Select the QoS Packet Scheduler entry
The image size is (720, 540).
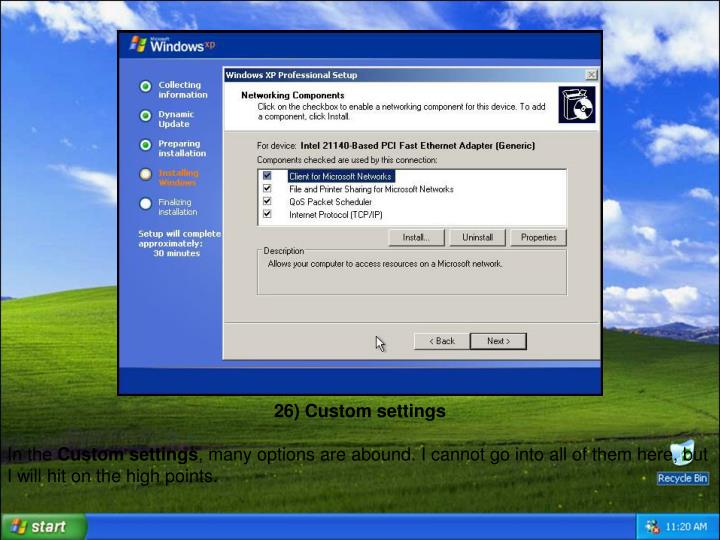tap(330, 202)
